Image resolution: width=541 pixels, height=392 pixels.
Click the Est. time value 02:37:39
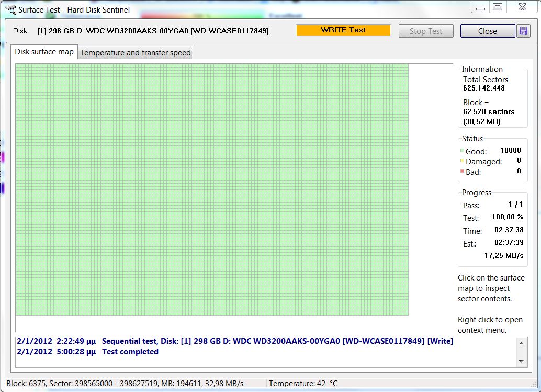509,242
